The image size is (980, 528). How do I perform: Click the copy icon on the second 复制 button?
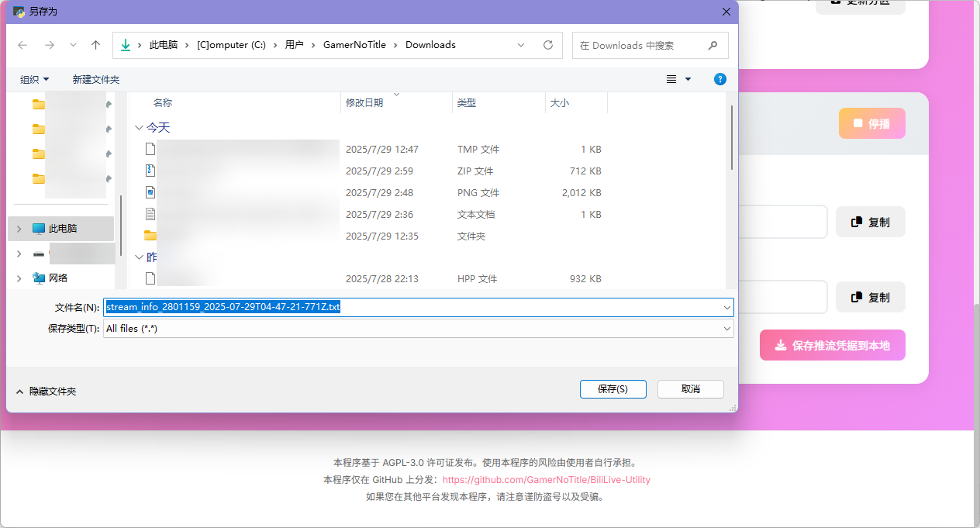(857, 297)
